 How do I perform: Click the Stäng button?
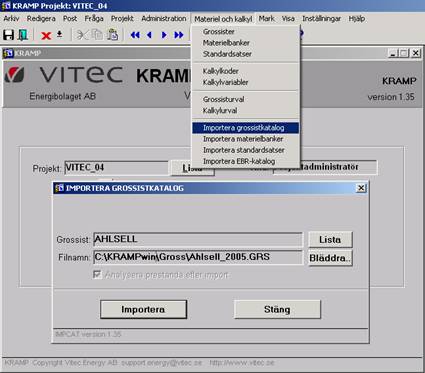coord(277,309)
